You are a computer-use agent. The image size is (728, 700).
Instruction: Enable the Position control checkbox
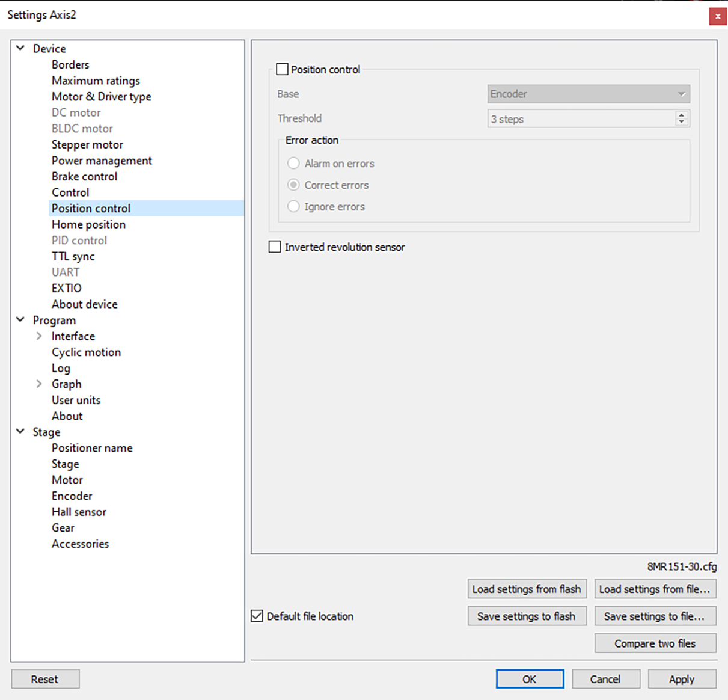click(281, 69)
